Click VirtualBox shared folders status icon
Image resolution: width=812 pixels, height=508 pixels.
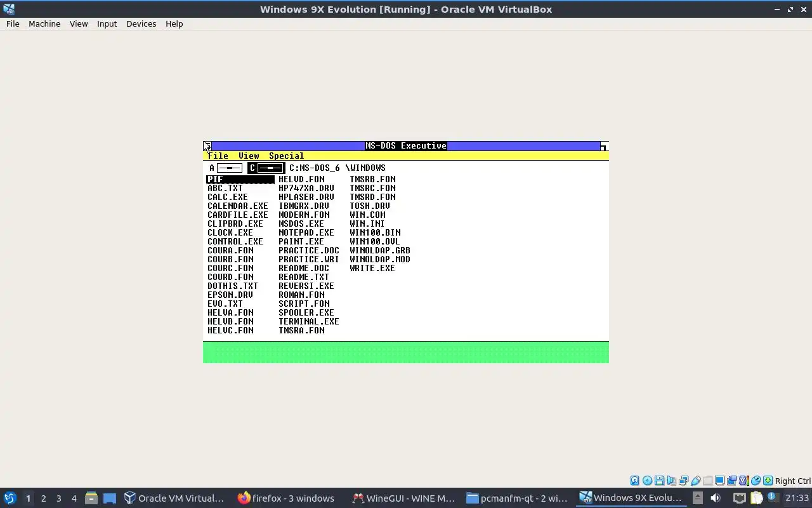pos(707,481)
